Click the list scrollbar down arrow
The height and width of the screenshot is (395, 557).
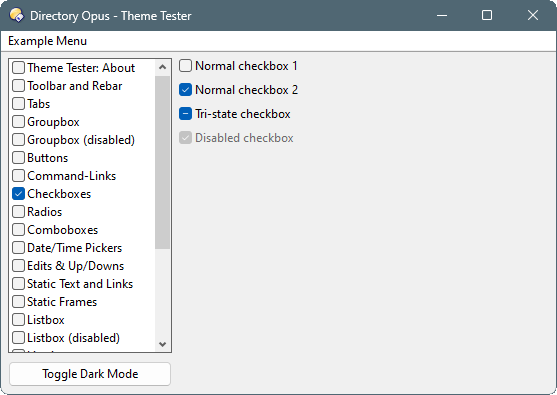click(x=162, y=344)
